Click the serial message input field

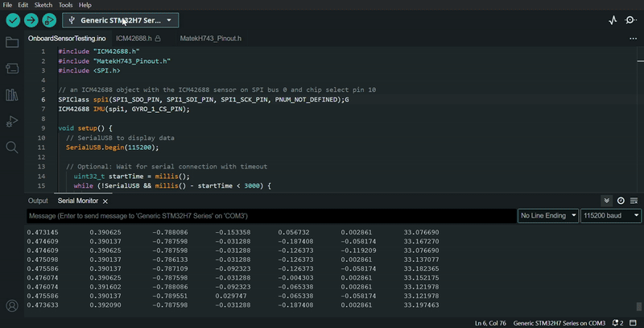(271, 216)
